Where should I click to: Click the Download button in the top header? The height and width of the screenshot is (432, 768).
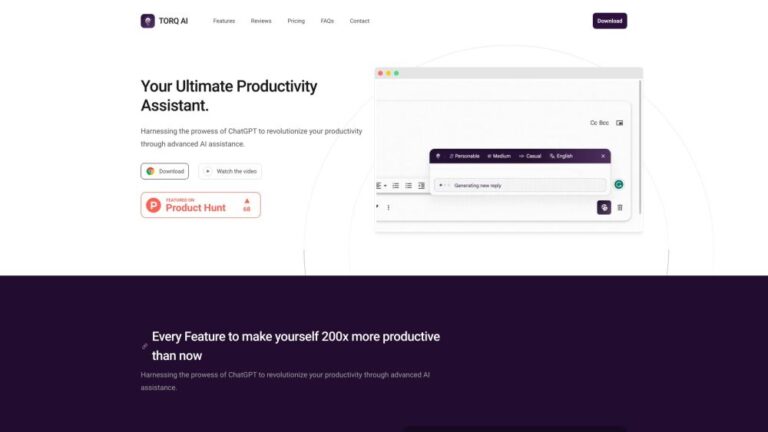point(609,21)
